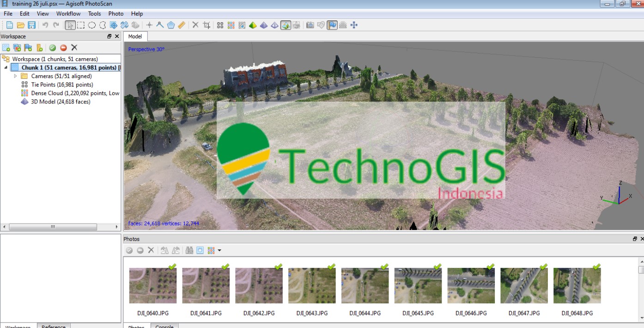Create a new project with New icon
644x328 pixels.
coord(9,25)
